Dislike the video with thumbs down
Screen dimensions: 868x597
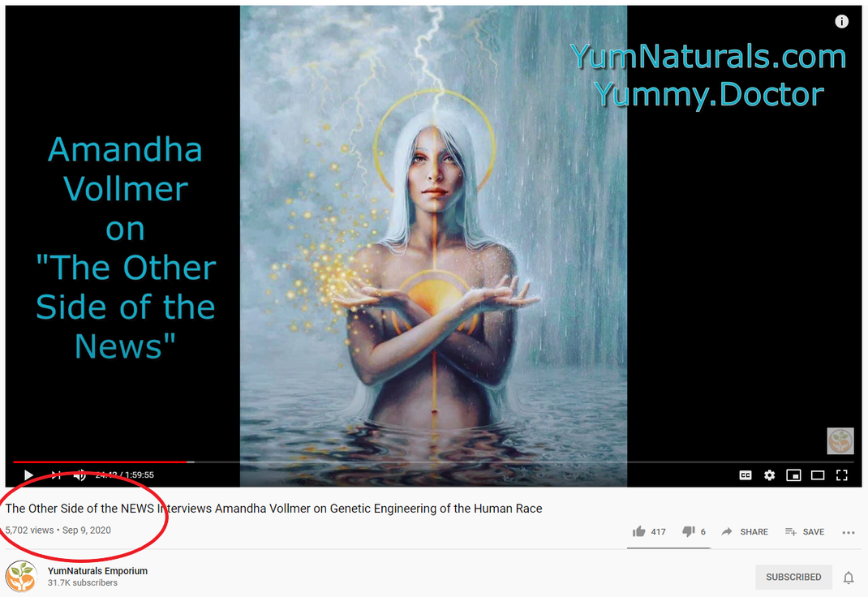(694, 532)
